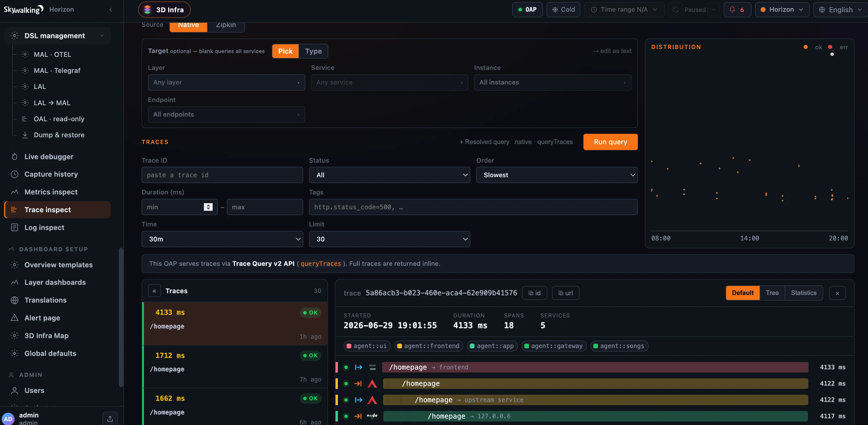
Task: Click the OAL read-only list icon
Action: 24,119
